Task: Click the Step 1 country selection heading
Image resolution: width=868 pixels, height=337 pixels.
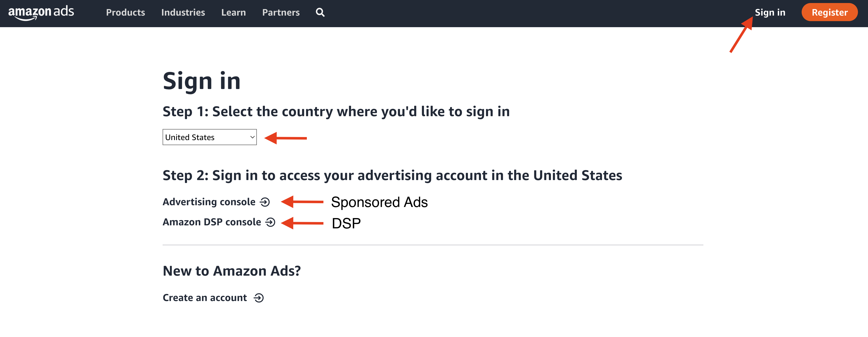Action: point(336,112)
